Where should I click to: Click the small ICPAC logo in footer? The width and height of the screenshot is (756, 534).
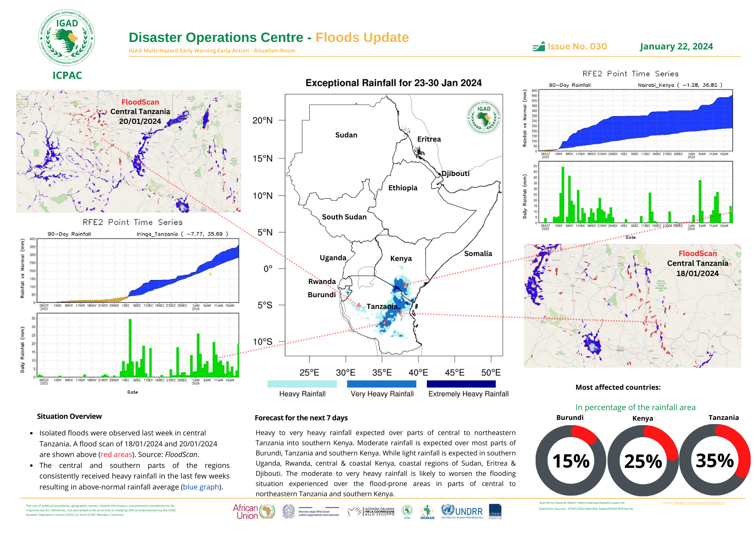coord(407,512)
